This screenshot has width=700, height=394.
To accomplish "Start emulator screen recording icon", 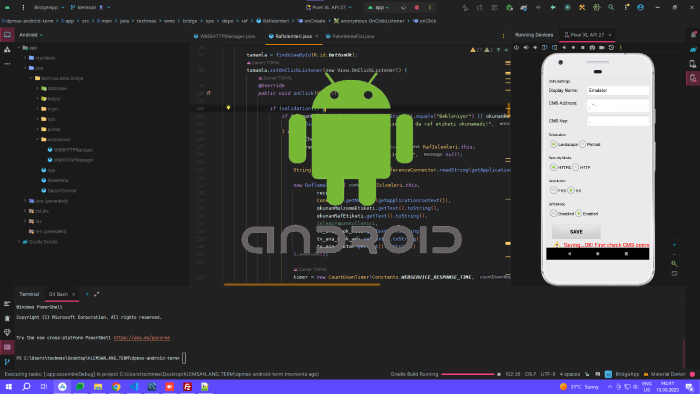I will [x=602, y=47].
